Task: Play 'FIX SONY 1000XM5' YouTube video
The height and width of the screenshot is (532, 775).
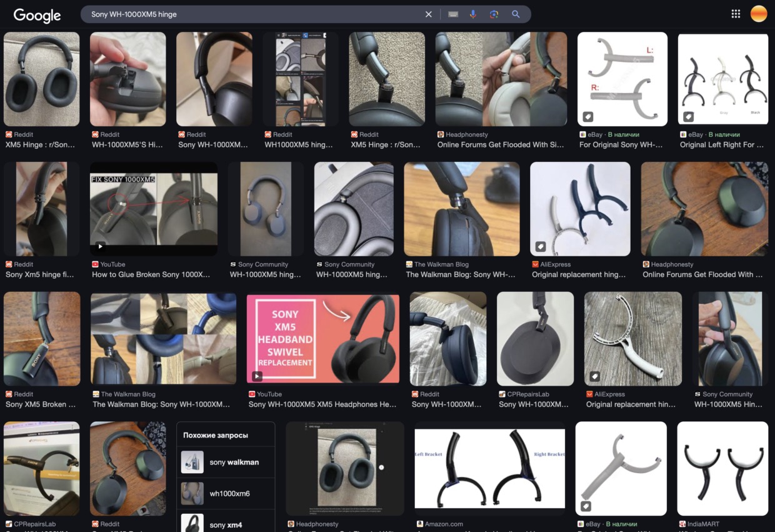Action: 154,209
